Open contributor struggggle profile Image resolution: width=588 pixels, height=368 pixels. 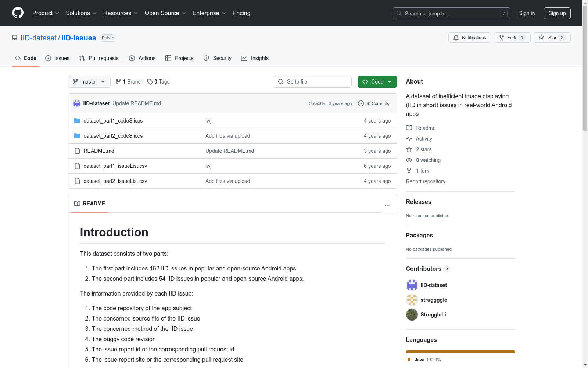[x=434, y=300]
